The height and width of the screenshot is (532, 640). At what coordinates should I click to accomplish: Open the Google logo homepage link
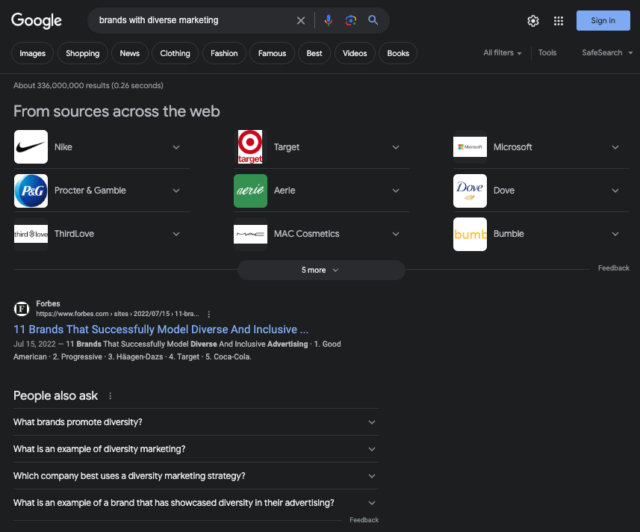[x=36, y=20]
